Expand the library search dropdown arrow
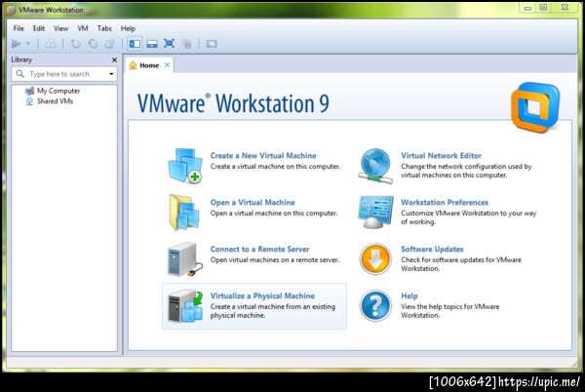585x392 pixels. pos(111,74)
